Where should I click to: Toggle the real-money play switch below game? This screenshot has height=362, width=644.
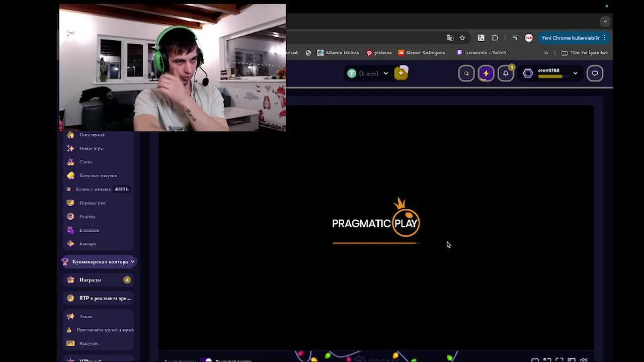click(x=206, y=360)
